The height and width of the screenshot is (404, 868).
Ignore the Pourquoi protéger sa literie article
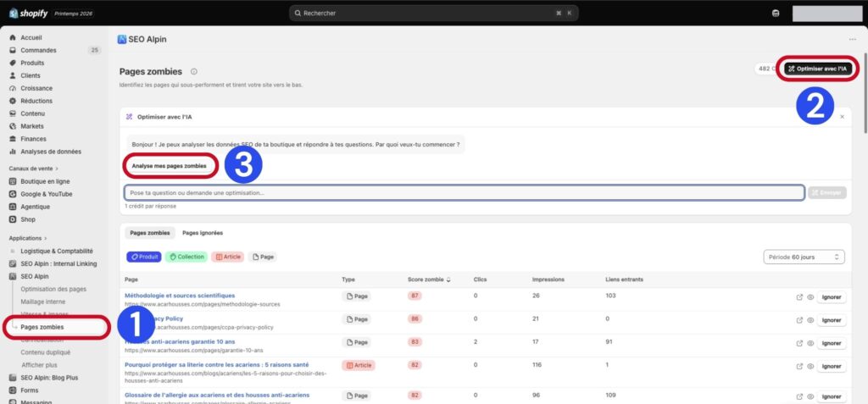(x=832, y=367)
